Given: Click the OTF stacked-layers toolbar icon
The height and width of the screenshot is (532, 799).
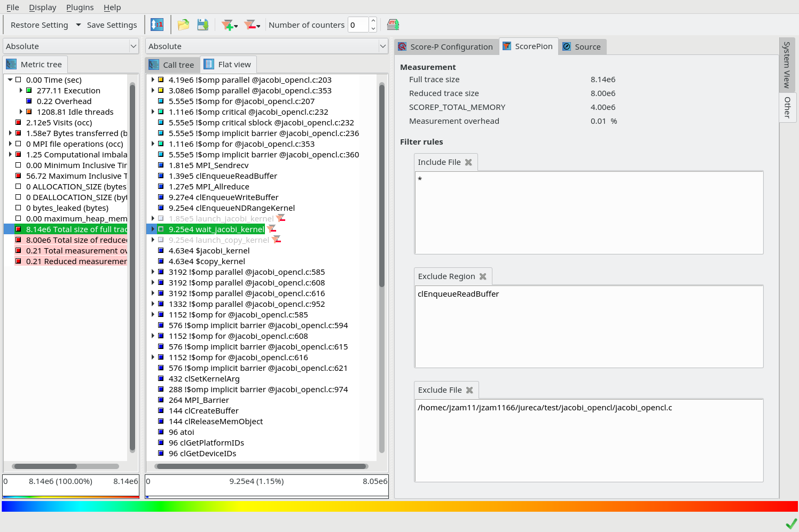Looking at the screenshot, I should coord(393,25).
